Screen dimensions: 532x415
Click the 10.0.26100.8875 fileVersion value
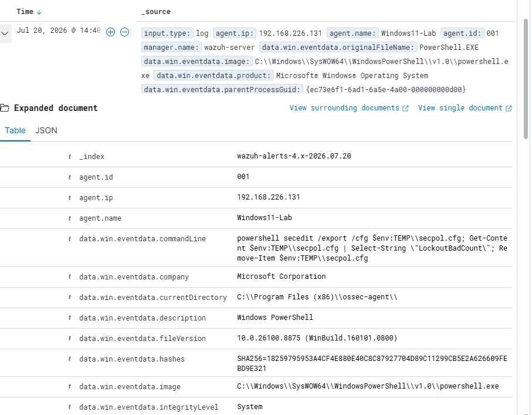[x=317, y=338]
